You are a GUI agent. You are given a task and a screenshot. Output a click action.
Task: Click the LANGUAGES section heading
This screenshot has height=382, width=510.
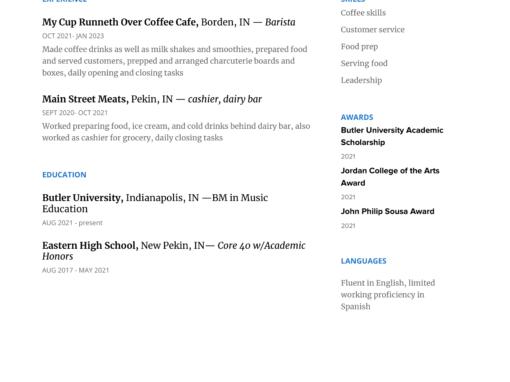click(363, 261)
